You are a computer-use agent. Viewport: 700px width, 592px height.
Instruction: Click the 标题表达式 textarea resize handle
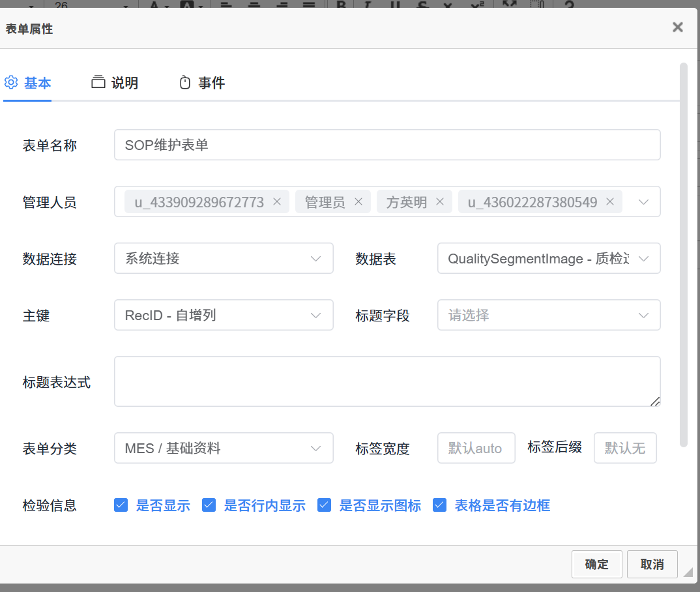(654, 401)
